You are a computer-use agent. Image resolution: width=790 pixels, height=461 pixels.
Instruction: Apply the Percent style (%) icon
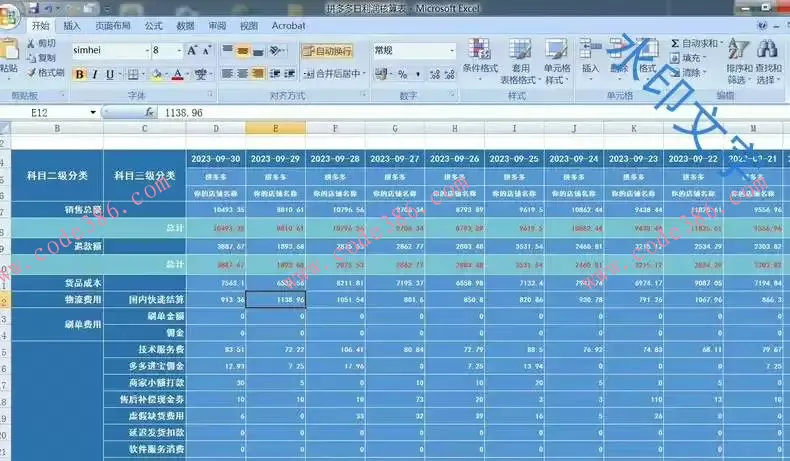click(x=403, y=74)
